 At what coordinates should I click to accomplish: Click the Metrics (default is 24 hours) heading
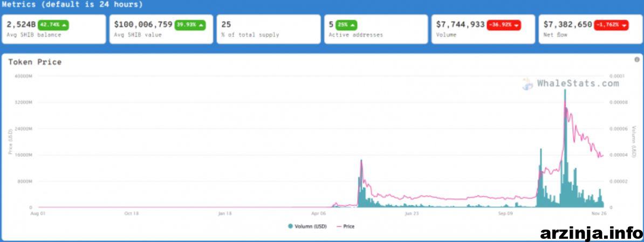pos(72,5)
